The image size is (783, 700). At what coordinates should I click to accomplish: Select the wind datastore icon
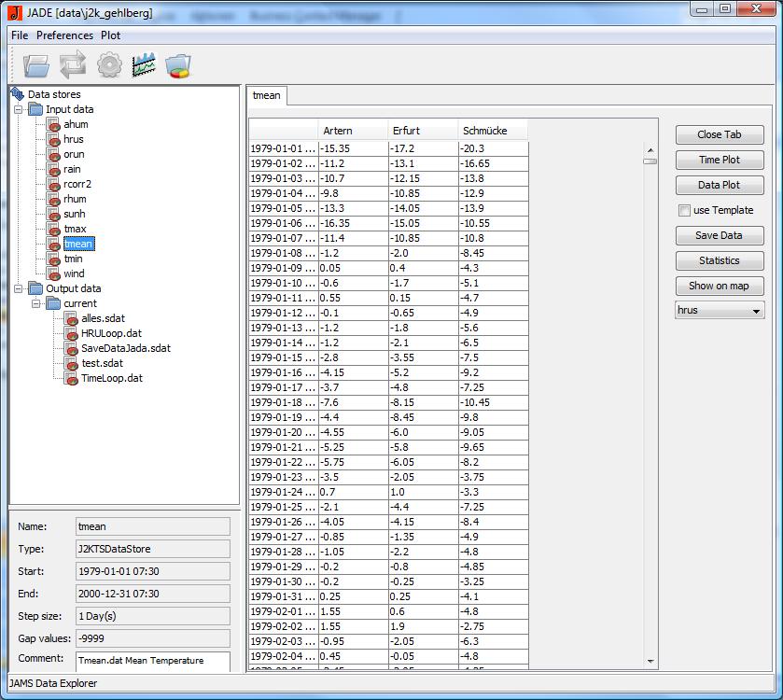pos(55,273)
